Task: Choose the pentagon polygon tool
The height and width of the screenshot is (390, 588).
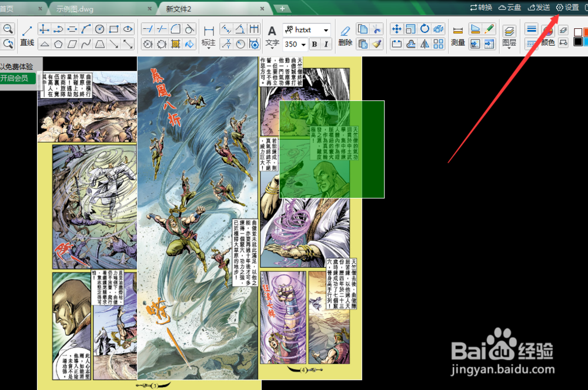Action: [58, 44]
